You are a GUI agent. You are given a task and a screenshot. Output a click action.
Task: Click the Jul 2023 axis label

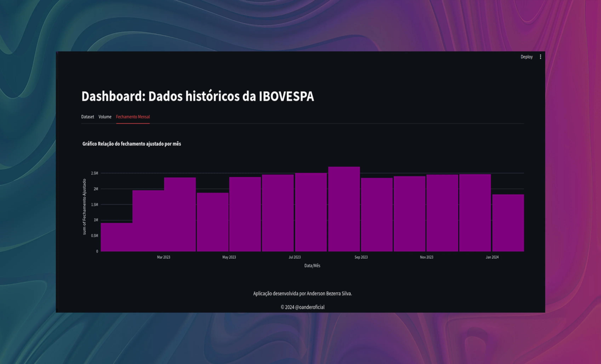coord(294,257)
